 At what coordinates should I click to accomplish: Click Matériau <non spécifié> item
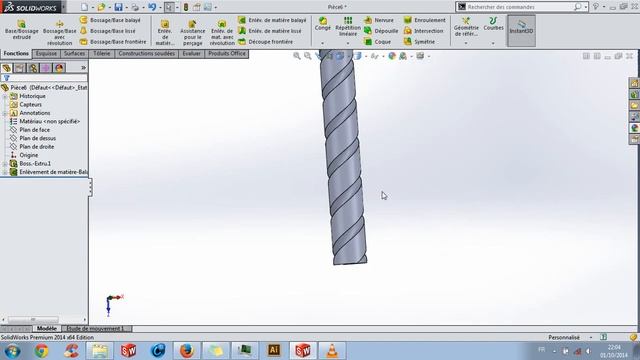point(49,122)
